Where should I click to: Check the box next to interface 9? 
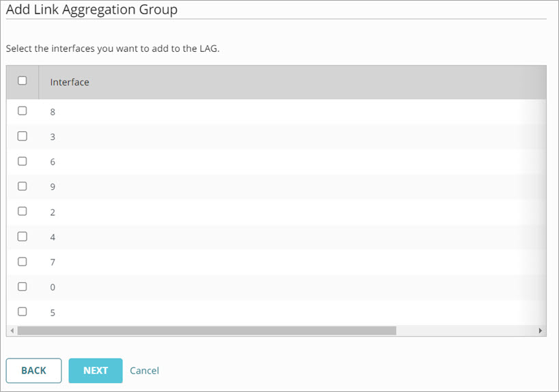coord(22,186)
